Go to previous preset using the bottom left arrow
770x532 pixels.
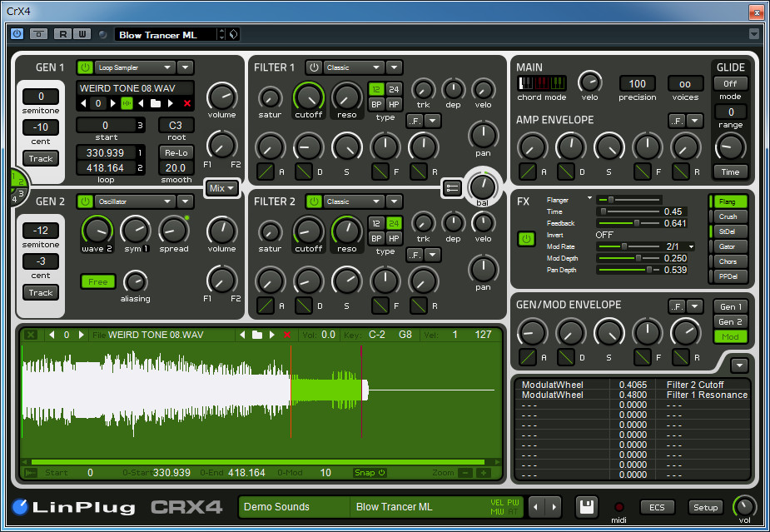536,507
